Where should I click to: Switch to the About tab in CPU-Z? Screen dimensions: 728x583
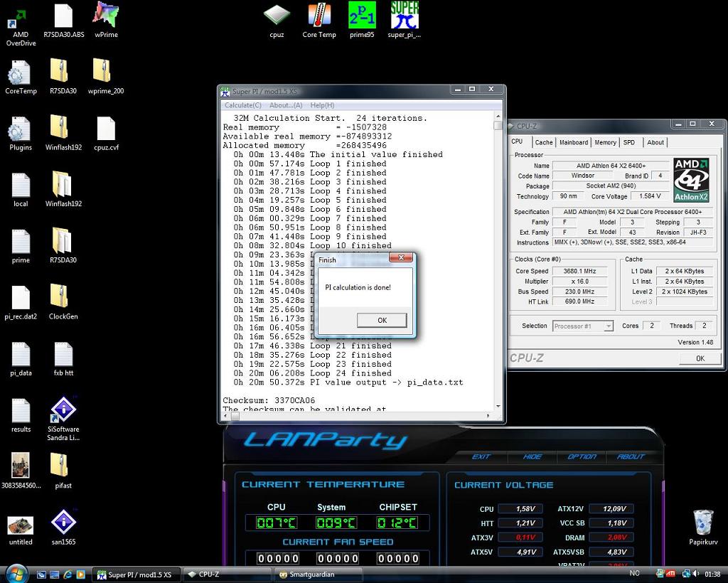[655, 142]
